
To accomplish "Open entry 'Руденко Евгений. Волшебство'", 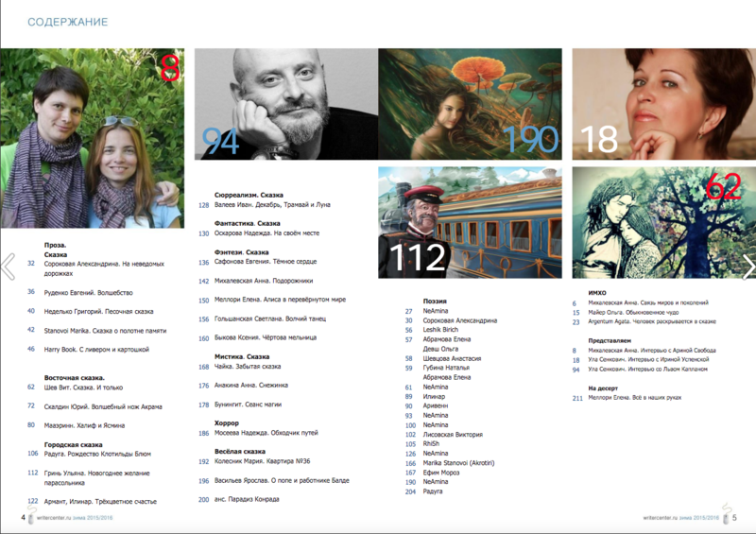I will click(x=88, y=292).
